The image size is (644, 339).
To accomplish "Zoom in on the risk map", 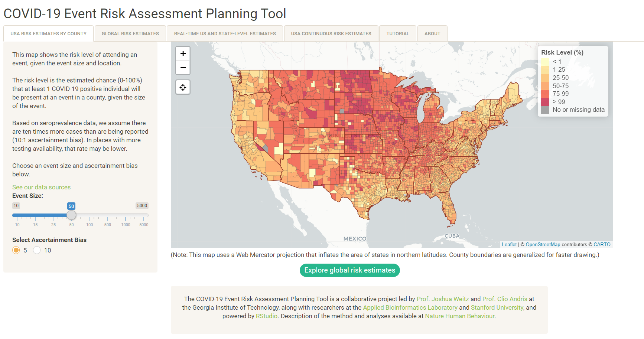I will coord(183,53).
